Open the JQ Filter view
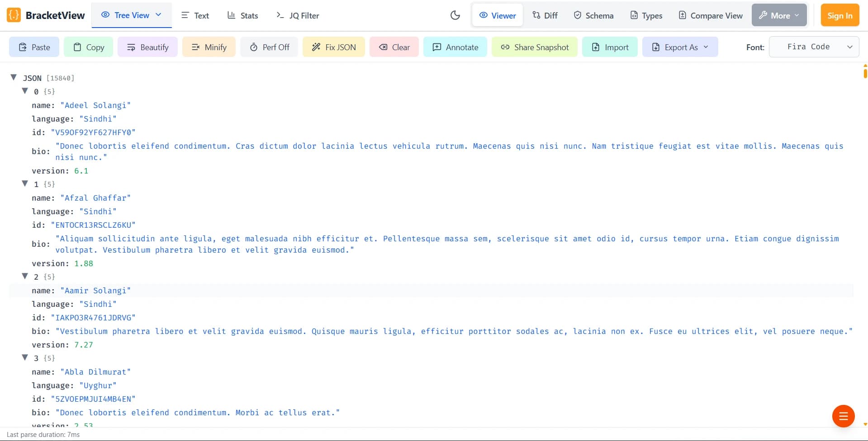Screen dimensions: 868x441 [x=298, y=15]
